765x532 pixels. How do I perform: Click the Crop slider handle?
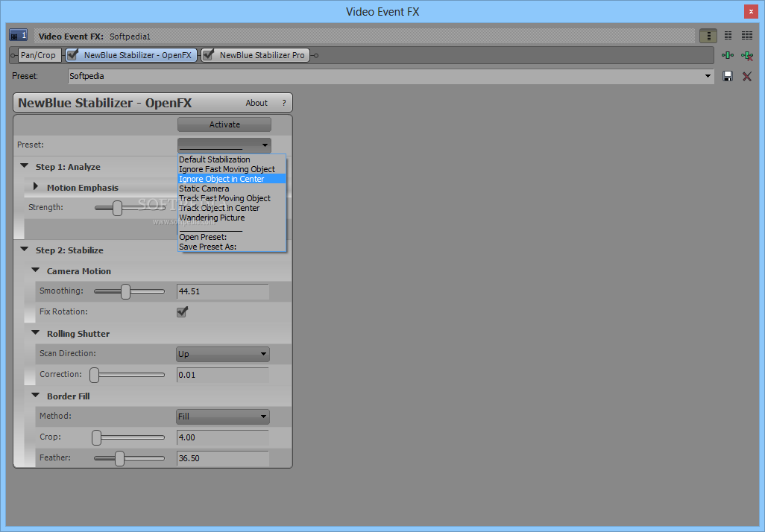coord(97,437)
